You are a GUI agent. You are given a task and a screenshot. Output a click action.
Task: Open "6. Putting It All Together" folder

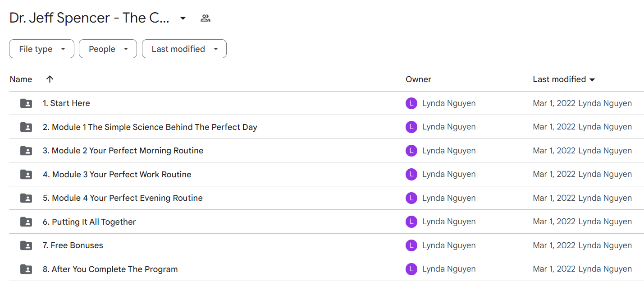[89, 222]
